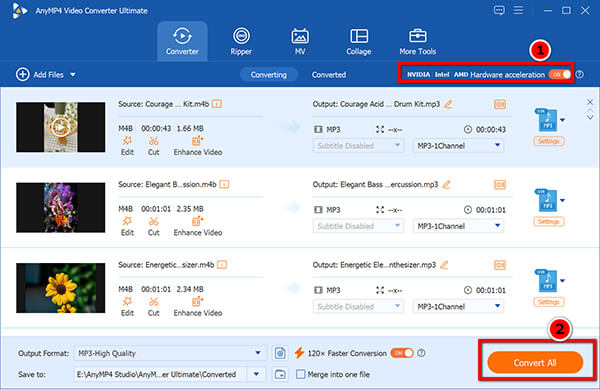Show the Converting list
The width and height of the screenshot is (600, 389).
269,75
